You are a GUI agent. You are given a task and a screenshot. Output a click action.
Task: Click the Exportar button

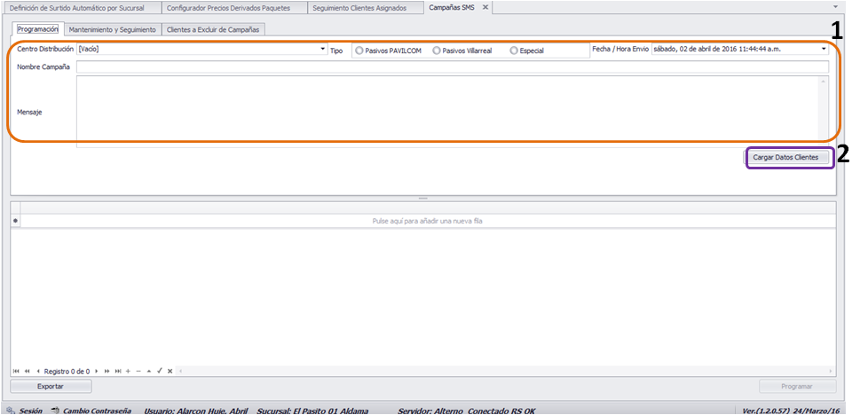click(x=51, y=387)
